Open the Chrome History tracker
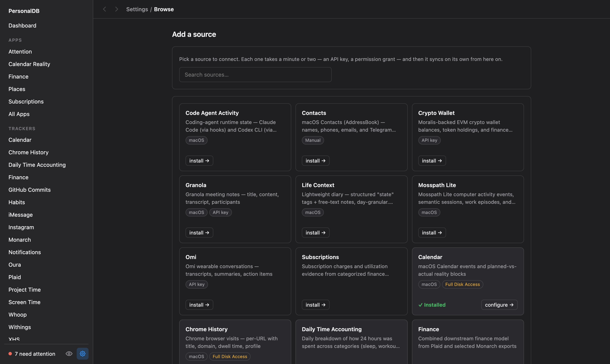Image resolution: width=610 pixels, height=364 pixels. tap(28, 152)
